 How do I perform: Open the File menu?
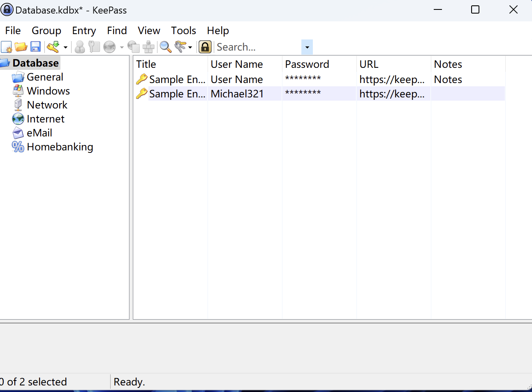coord(13,30)
